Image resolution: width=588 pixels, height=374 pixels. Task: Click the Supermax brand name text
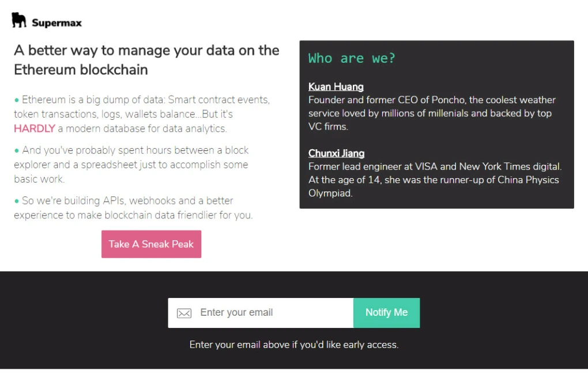[56, 23]
